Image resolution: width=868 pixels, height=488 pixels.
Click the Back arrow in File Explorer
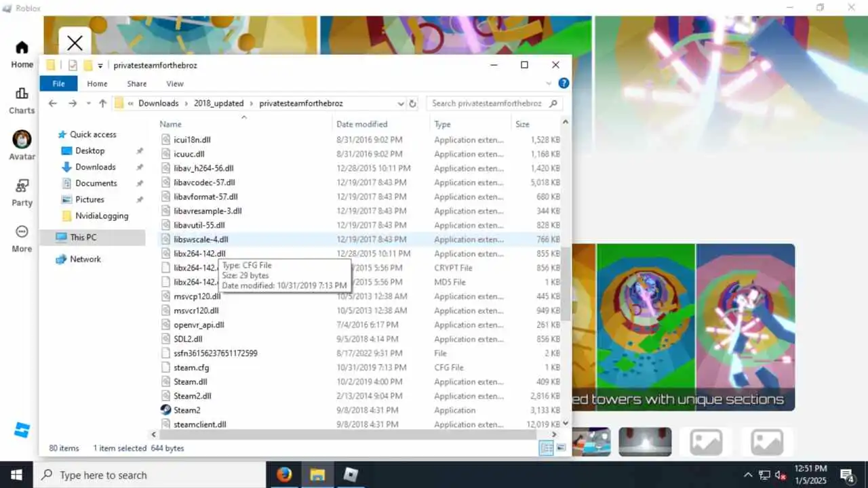[53, 103]
